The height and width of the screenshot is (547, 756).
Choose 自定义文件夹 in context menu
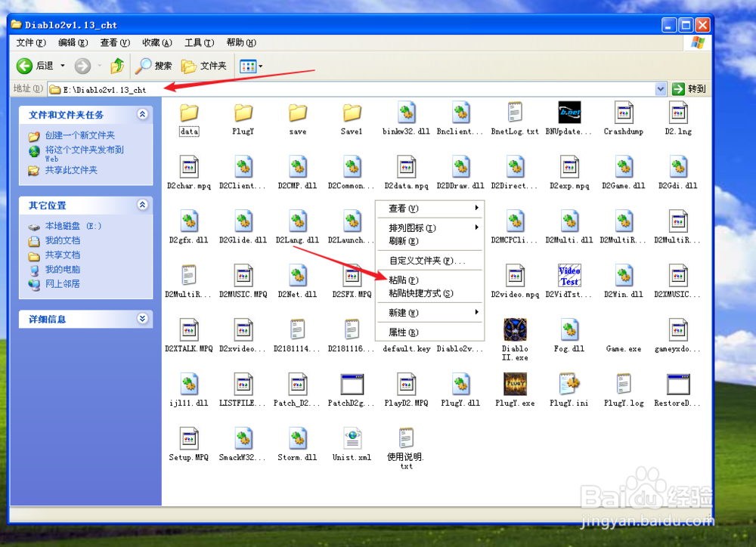(x=430, y=261)
